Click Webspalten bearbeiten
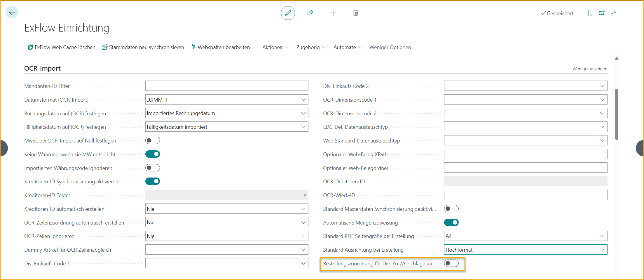The image size is (644, 280). (x=221, y=47)
